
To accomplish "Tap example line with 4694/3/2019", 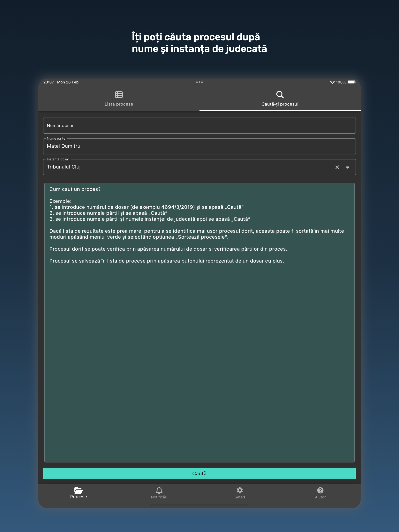I will point(146,207).
